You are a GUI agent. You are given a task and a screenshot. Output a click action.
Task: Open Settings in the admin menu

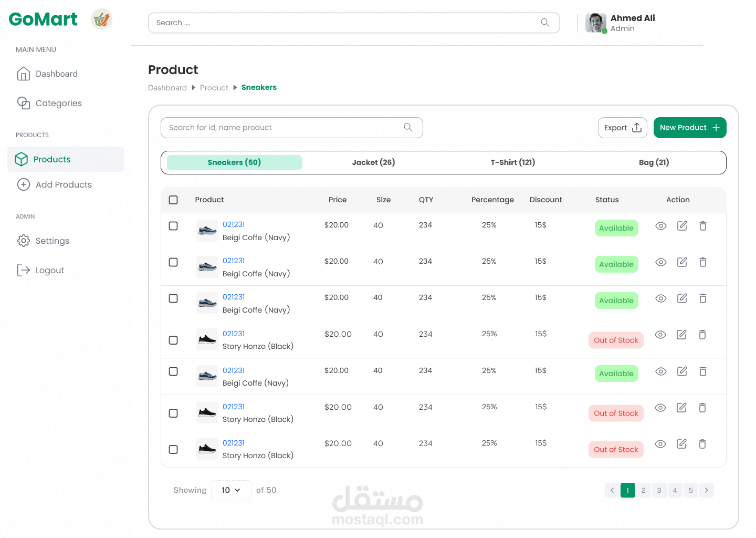[43, 241]
